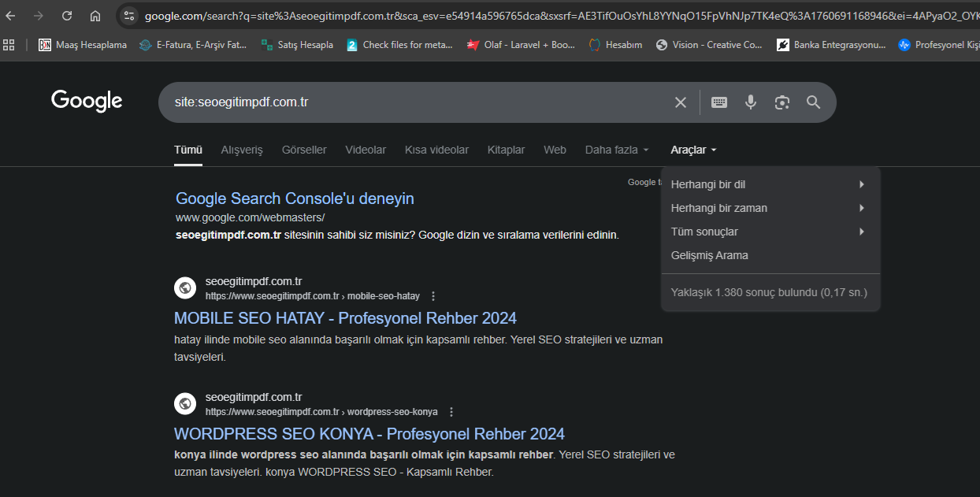Open the Profesyonel Kişi bookmark
This screenshot has height=497, width=980.
coord(938,45)
